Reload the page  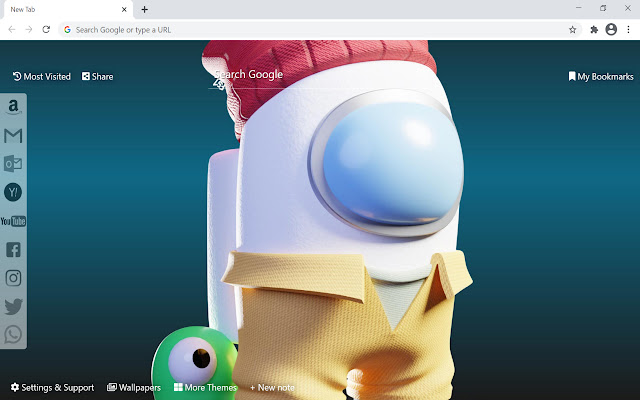46,29
